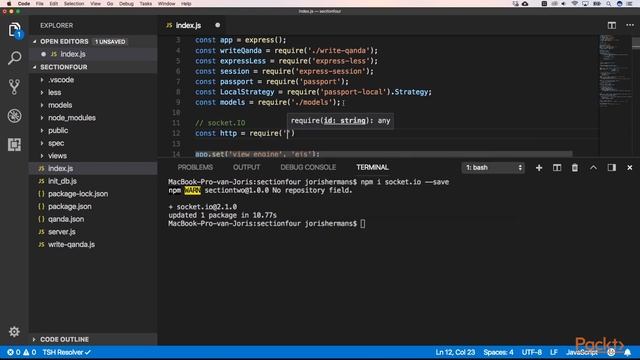Open the Apple menu
Viewport: 640px width, 360px height.
coord(9,4)
